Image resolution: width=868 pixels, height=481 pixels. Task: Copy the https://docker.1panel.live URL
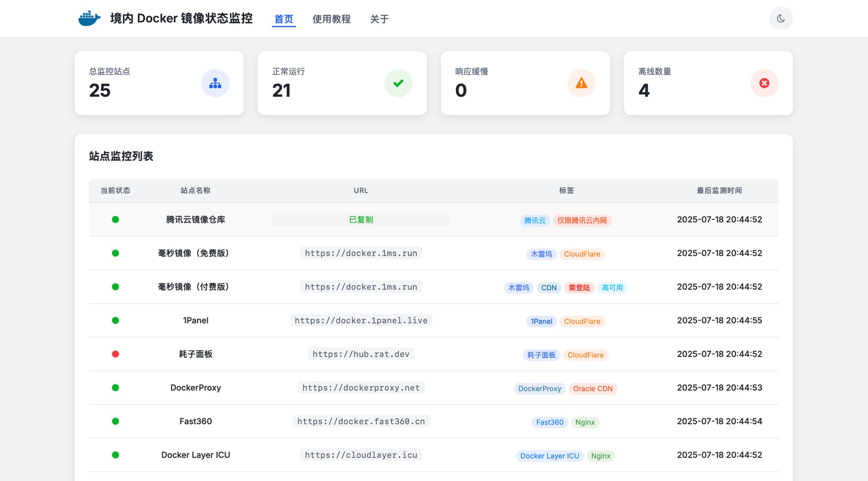[x=361, y=320]
